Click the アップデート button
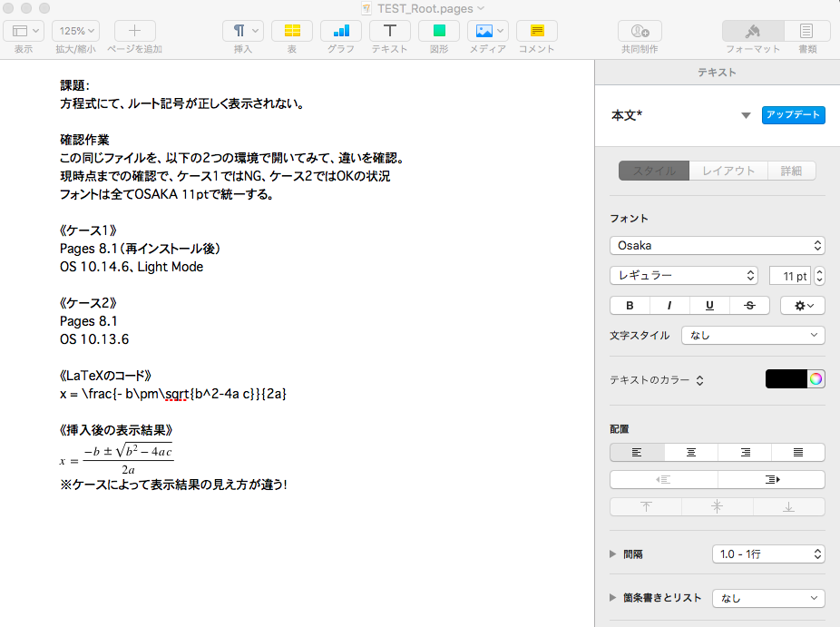 click(x=793, y=115)
